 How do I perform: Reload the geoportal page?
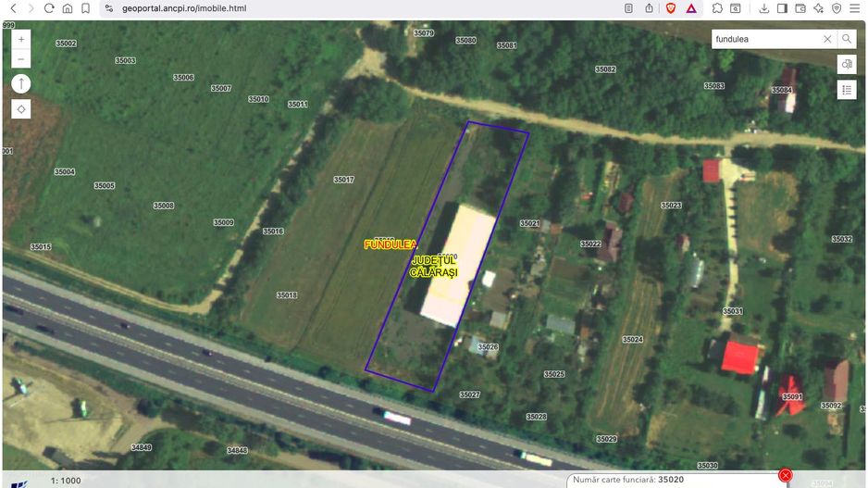click(49, 8)
